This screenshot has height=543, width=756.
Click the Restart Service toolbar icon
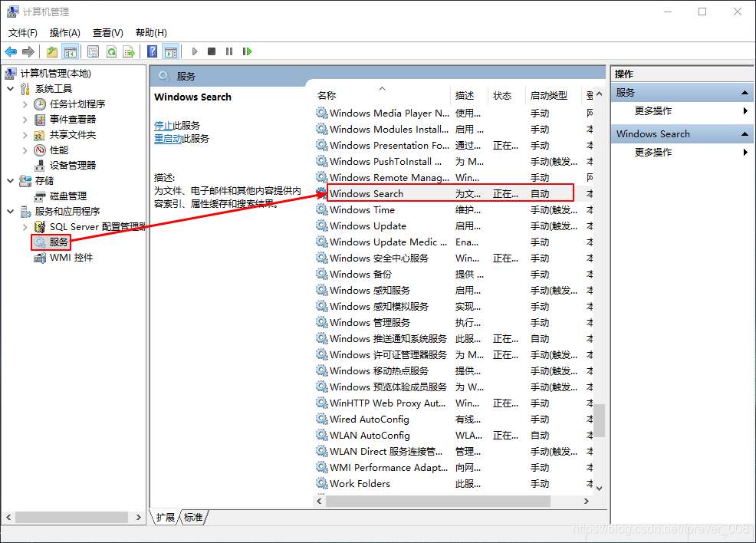(248, 51)
